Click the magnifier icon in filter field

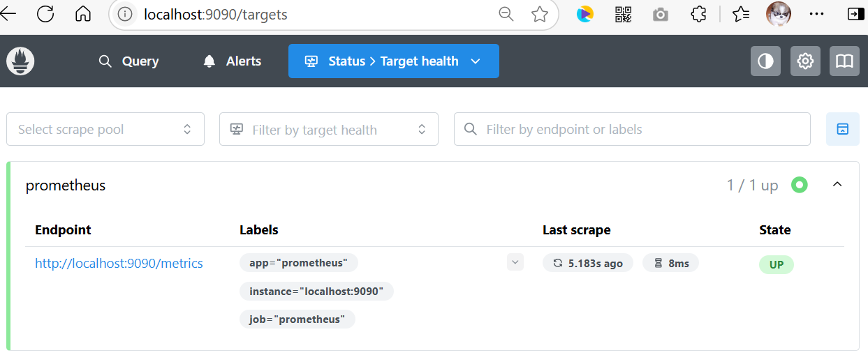[471, 129]
